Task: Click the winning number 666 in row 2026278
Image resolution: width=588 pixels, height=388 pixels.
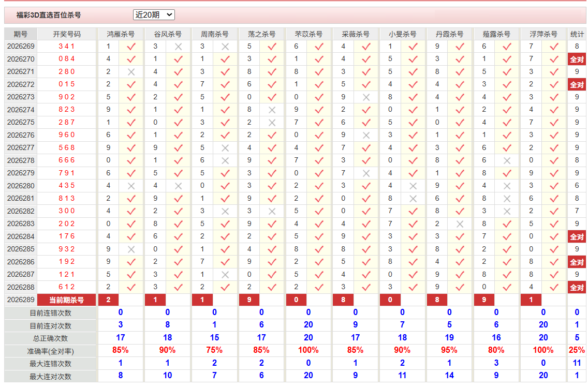Action: (x=67, y=160)
